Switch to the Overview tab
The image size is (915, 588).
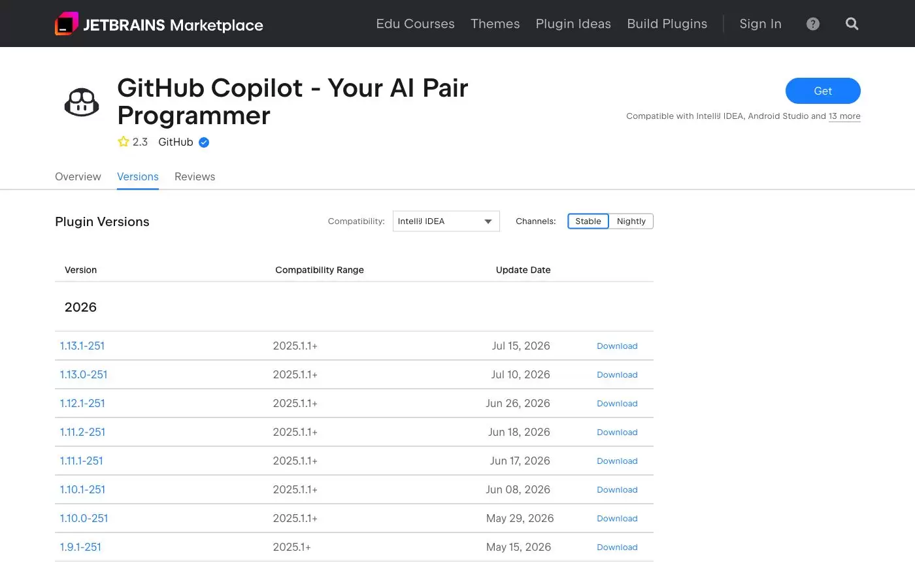click(x=78, y=176)
